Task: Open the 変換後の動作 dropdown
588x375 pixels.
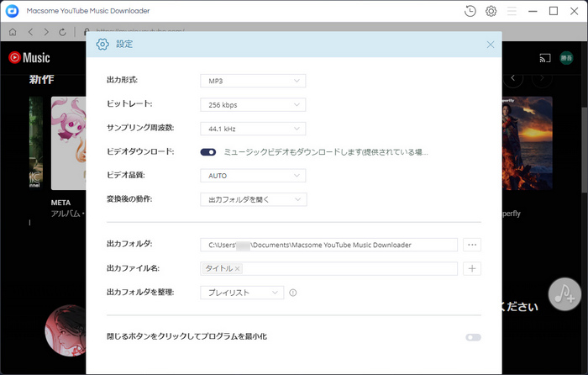Action: click(x=254, y=199)
